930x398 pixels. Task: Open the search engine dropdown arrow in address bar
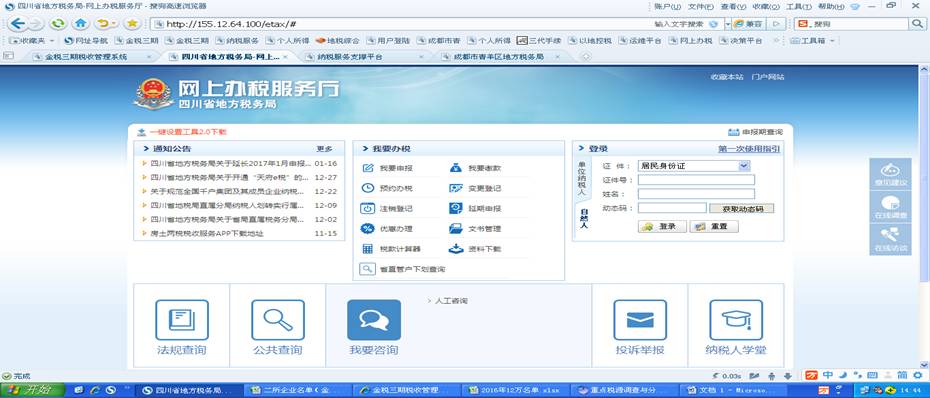728,24
